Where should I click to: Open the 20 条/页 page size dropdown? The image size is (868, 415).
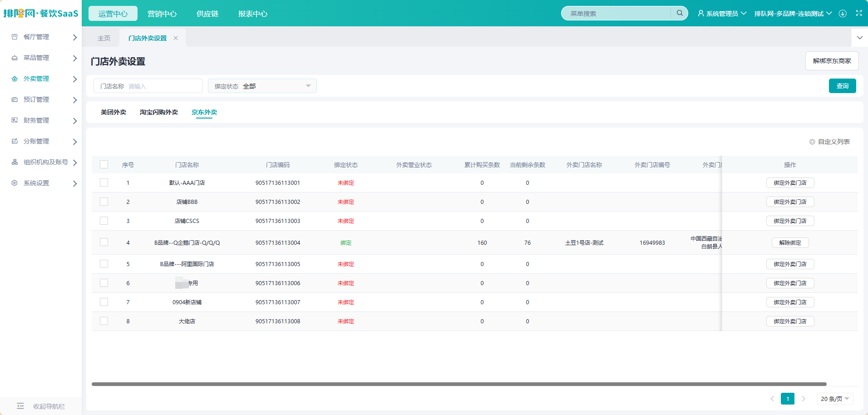tap(835, 399)
